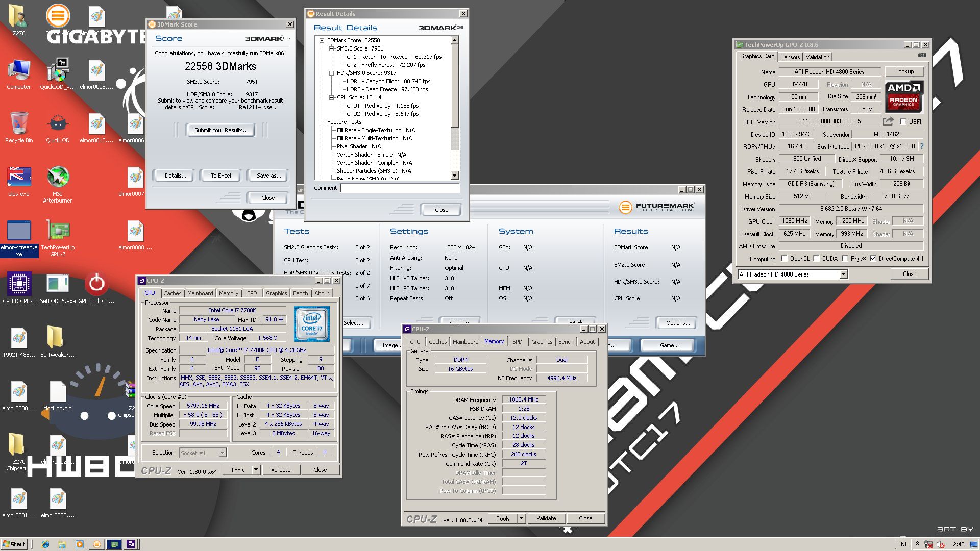
Task: Click NL language indicator on taskbar
Action: click(x=904, y=544)
